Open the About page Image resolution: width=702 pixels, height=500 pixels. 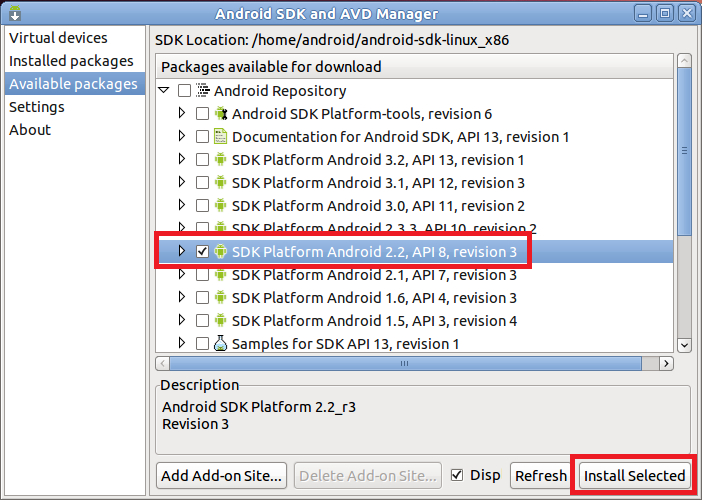[75, 130]
